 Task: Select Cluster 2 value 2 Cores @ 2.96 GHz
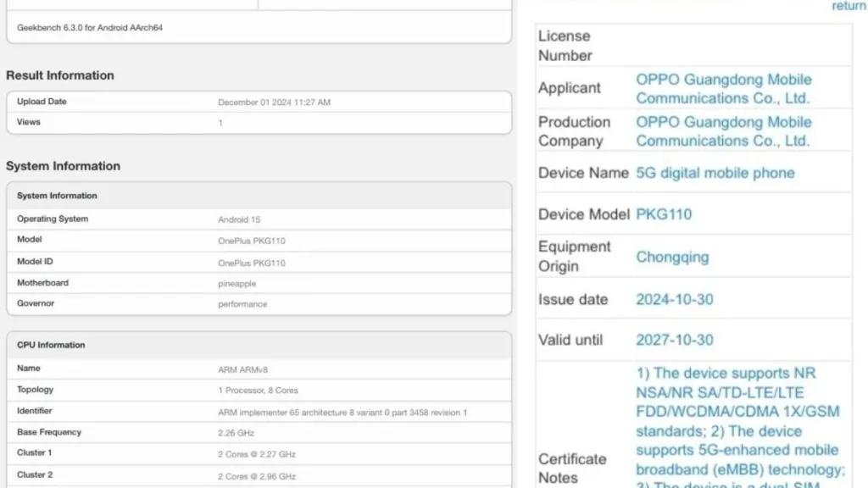tap(257, 476)
